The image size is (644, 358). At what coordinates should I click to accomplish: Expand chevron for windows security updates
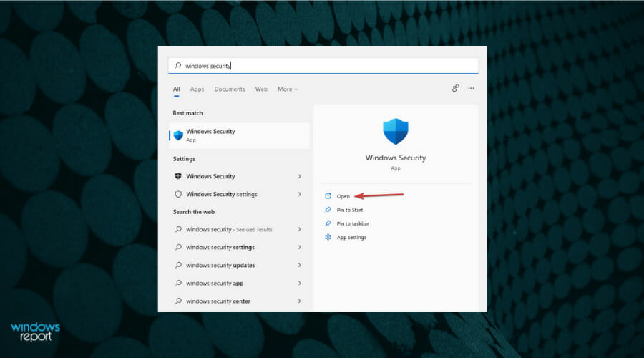click(x=299, y=265)
